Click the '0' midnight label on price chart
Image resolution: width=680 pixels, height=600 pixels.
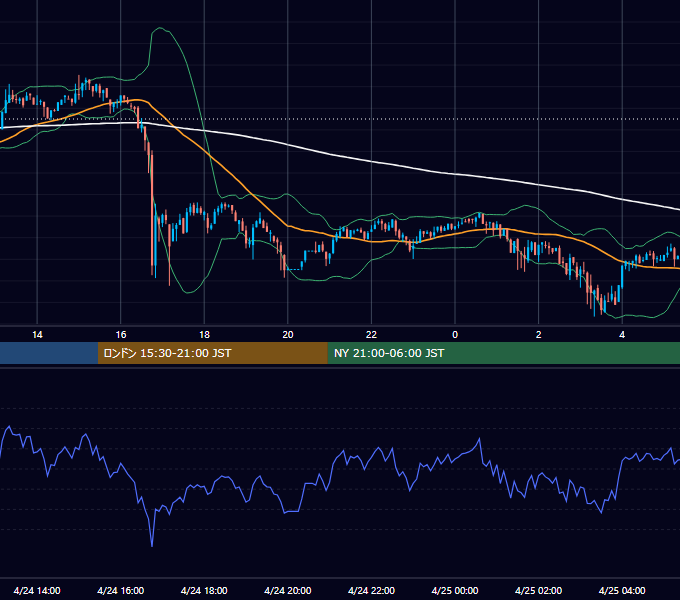455,335
